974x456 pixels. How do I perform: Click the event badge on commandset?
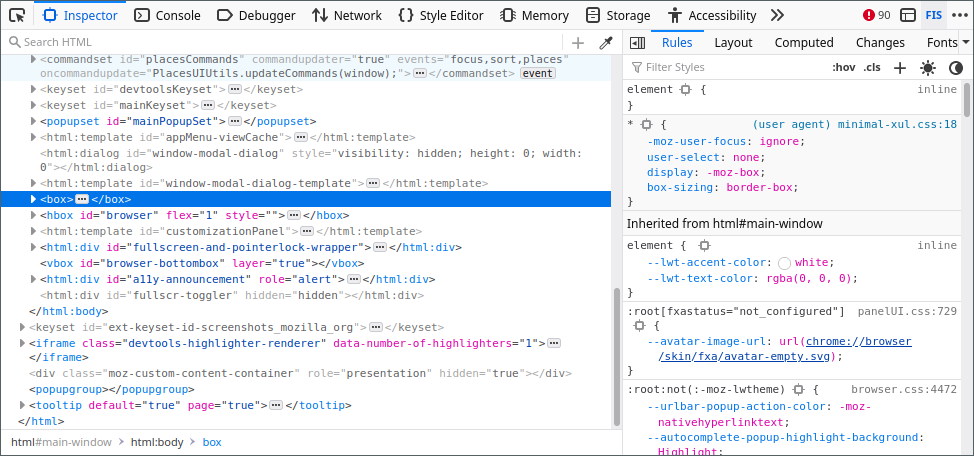click(538, 73)
